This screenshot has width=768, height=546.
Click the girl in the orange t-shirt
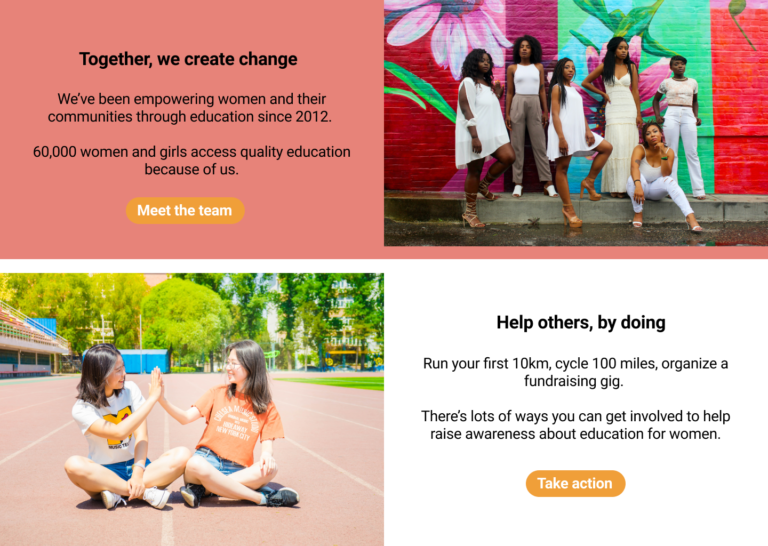click(235, 424)
